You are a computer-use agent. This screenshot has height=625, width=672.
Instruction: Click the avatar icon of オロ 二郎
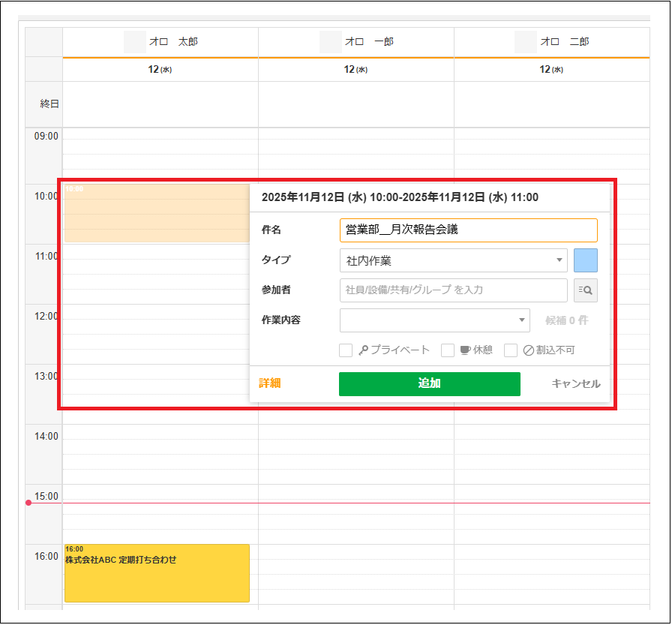point(526,42)
